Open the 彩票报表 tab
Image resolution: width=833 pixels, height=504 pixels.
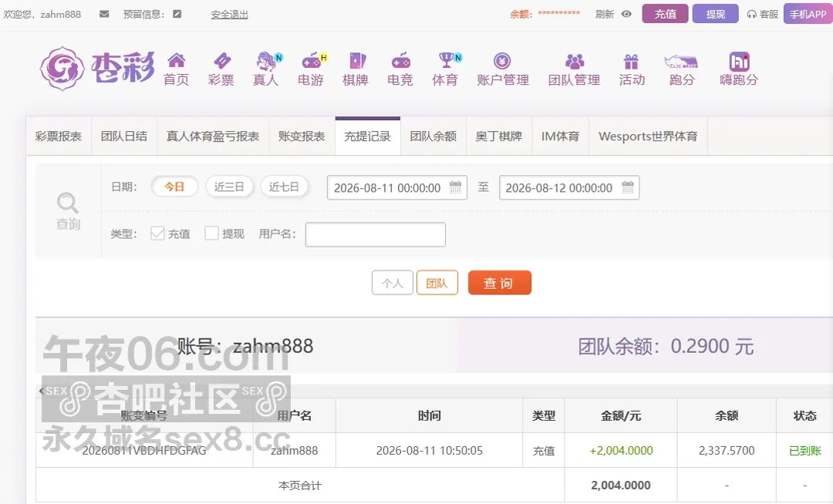tap(59, 136)
